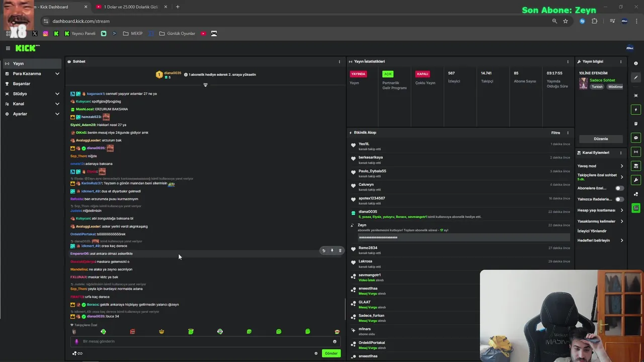The image size is (644, 362).
Task: Click the Kick logo in the header
Action: [27, 48]
